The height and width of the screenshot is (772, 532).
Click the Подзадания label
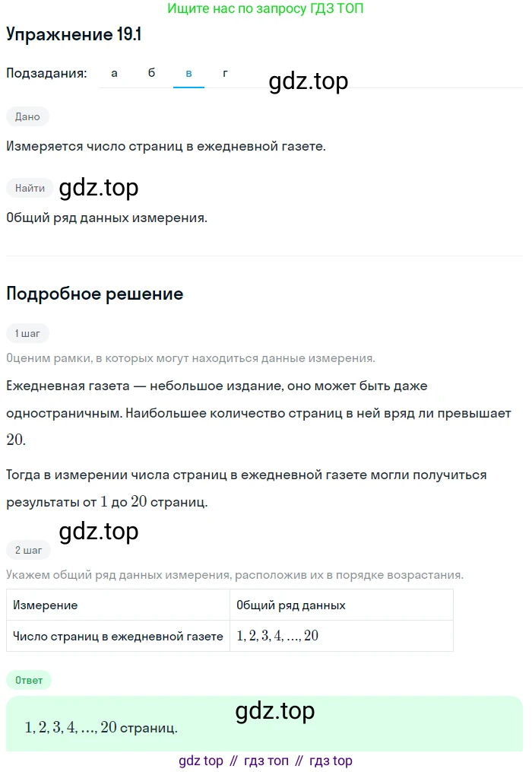(x=47, y=73)
